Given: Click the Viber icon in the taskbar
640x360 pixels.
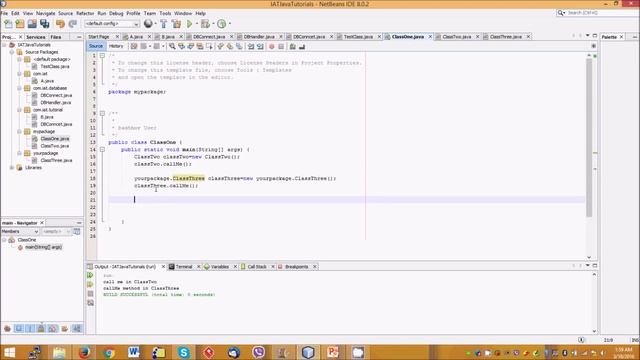Looking at the screenshot, I should 258,352.
